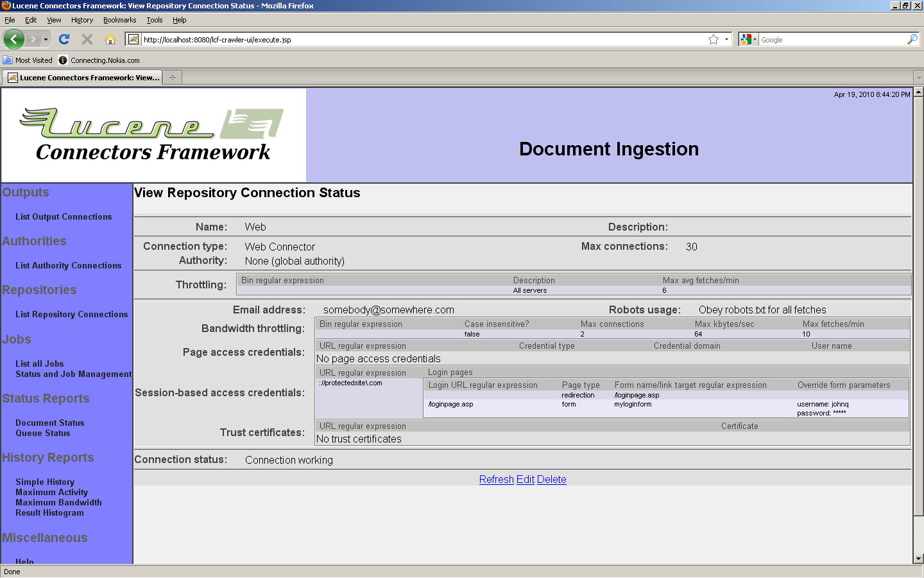Screen dimensions: 924x578
Task: Open the new tab button
Action: 172,78
